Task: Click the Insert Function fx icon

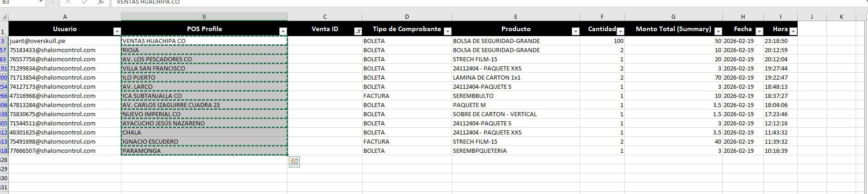Action: [x=101, y=2]
